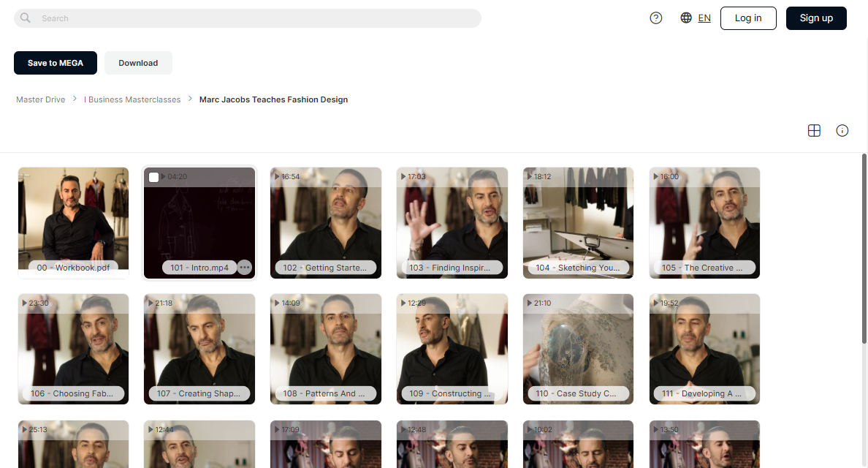This screenshot has width=868, height=468.
Task: Open 105 - The Creative video thumbnail
Action: 704,222
